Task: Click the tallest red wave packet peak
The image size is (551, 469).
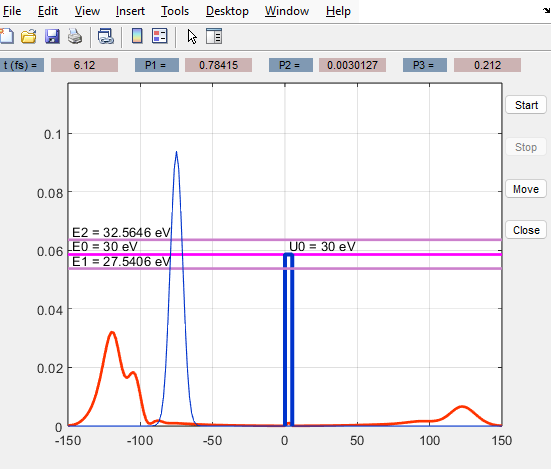Action: [x=112, y=333]
